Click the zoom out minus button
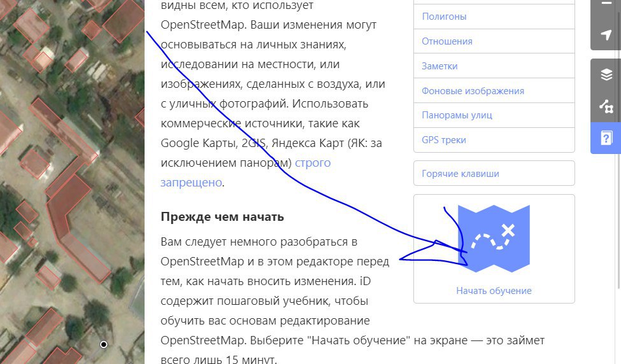Screen dimensions: 621x364 click(606, 4)
